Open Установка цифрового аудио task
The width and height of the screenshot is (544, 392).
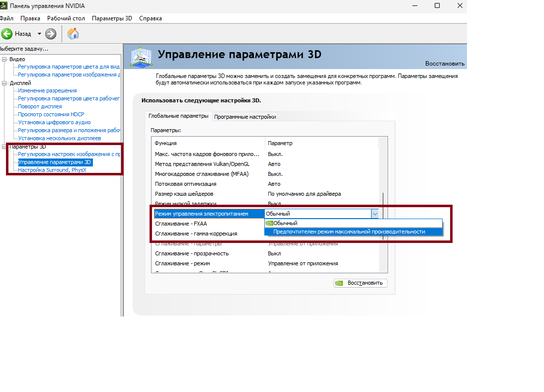(54, 122)
